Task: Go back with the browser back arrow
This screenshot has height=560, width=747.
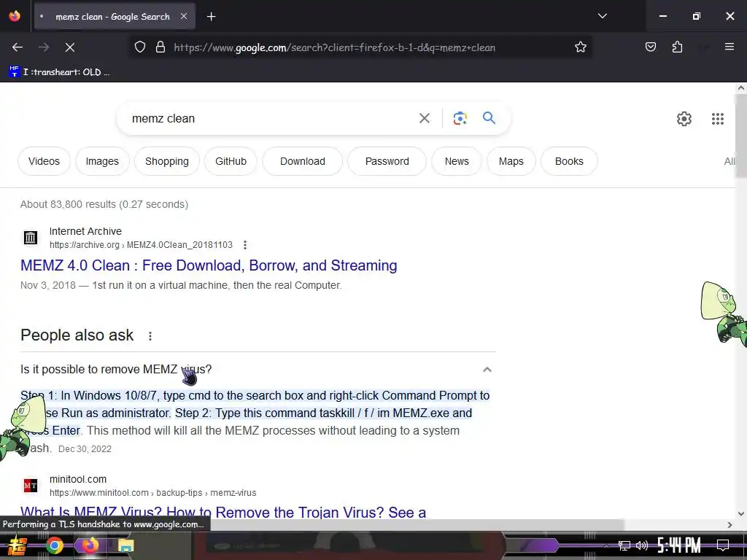Action: click(x=18, y=47)
